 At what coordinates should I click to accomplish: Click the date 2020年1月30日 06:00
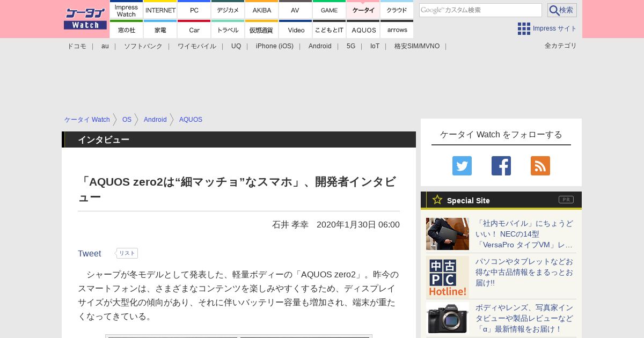coord(358,224)
